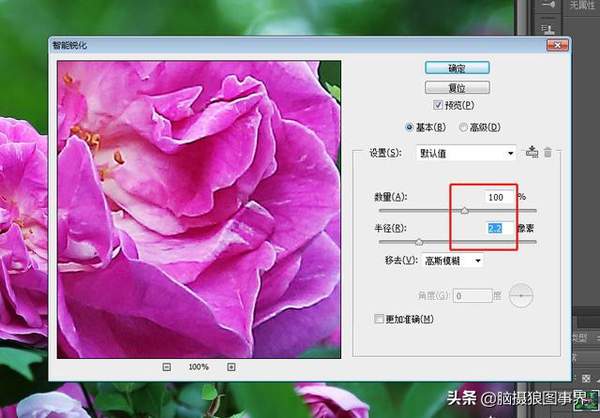Click the 复位 button
600x418 pixels.
tap(456, 86)
